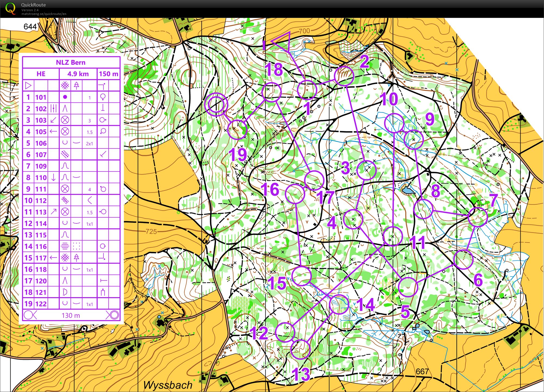Viewport: 544px width, 392px height.
Task: Click the NLZ Bern course title header
Action: click(x=71, y=63)
